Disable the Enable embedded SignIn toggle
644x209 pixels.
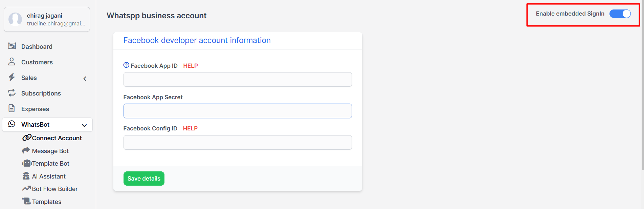tap(620, 14)
